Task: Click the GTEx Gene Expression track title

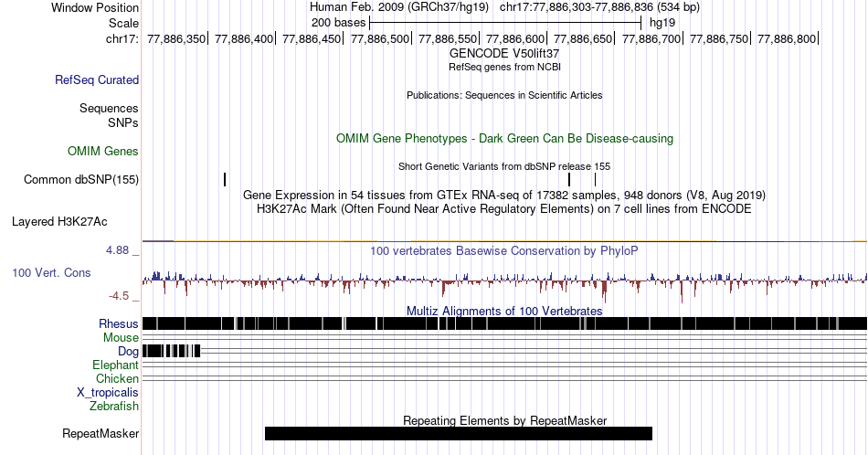Action: (504, 195)
